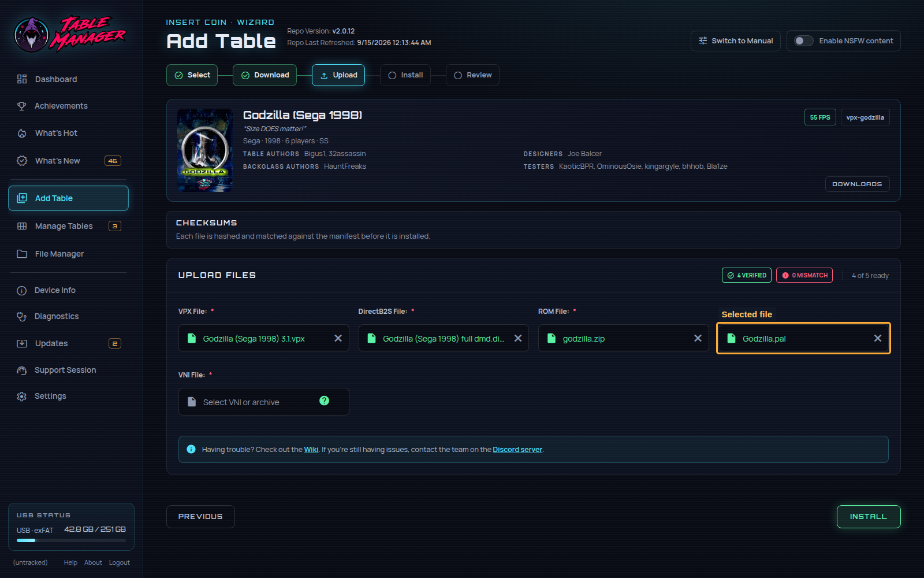The height and width of the screenshot is (578, 924).
Task: Click the Updates download icon
Action: click(22, 343)
